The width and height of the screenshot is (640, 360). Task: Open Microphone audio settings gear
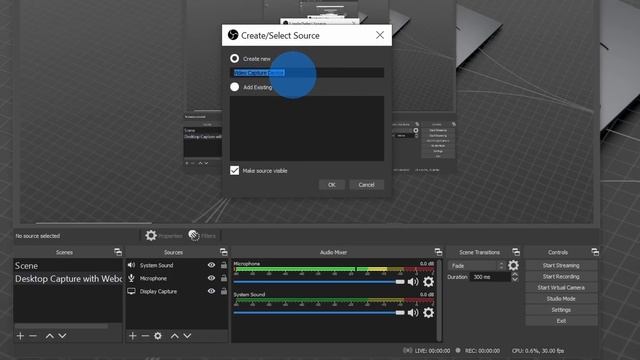click(x=428, y=282)
